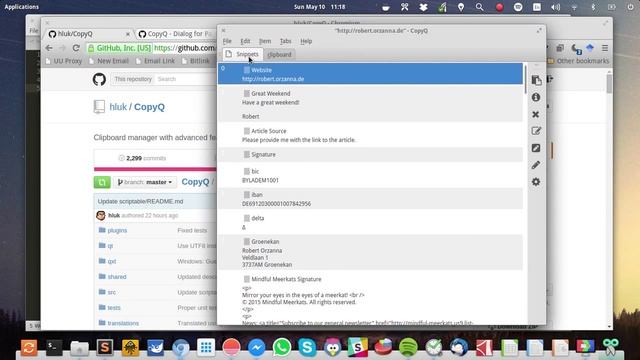Click the copy-to-clipboard icon in CopyQ's side toolbar
Screen dimensions: 640x360
(536, 80)
